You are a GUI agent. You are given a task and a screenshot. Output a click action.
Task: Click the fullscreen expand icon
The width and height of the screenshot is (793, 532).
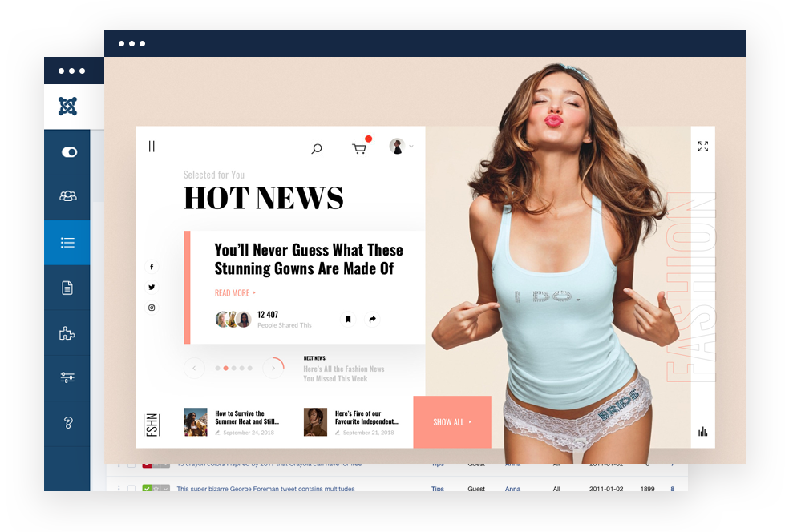tap(703, 147)
